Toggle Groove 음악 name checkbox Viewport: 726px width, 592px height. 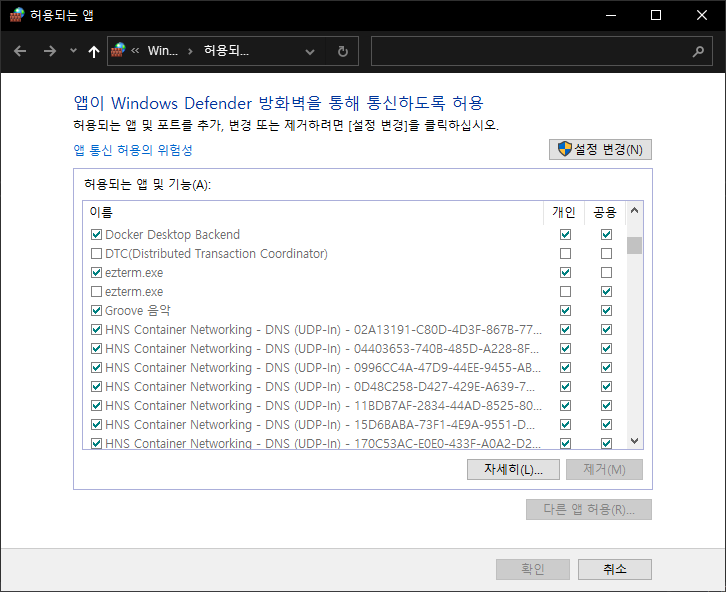(x=96, y=311)
